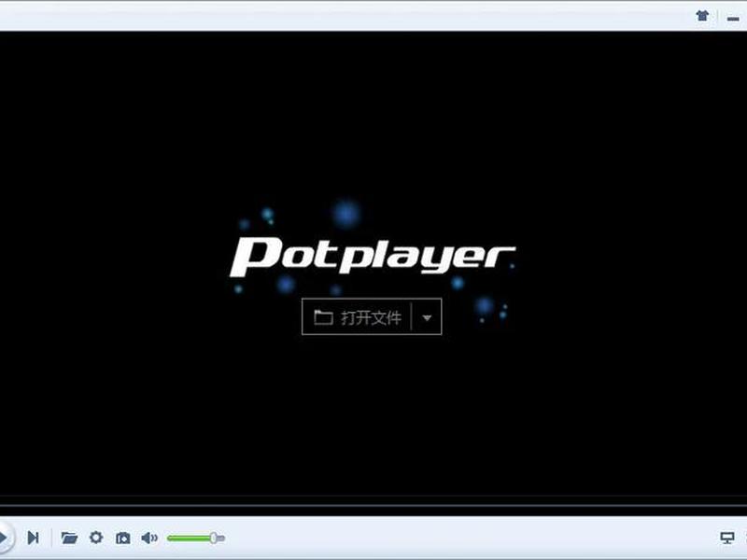Click the playback seek bar
The width and height of the screenshot is (747, 560).
[373, 505]
